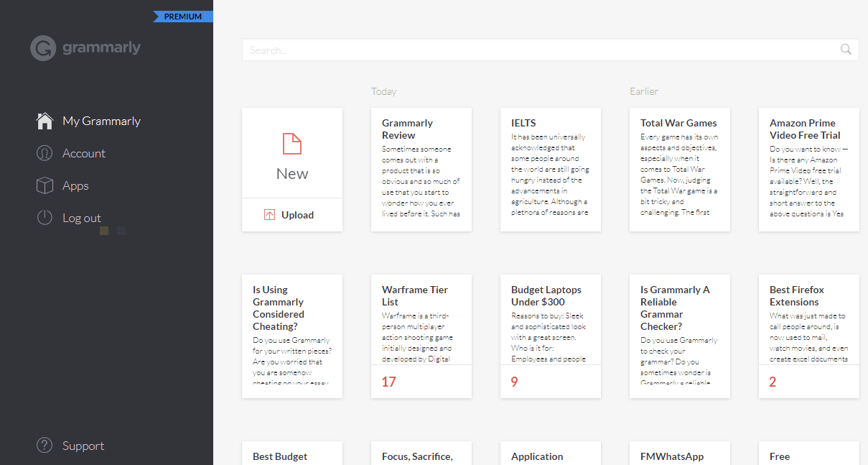
Task: Click the Grammarly logo icon
Action: 43,48
